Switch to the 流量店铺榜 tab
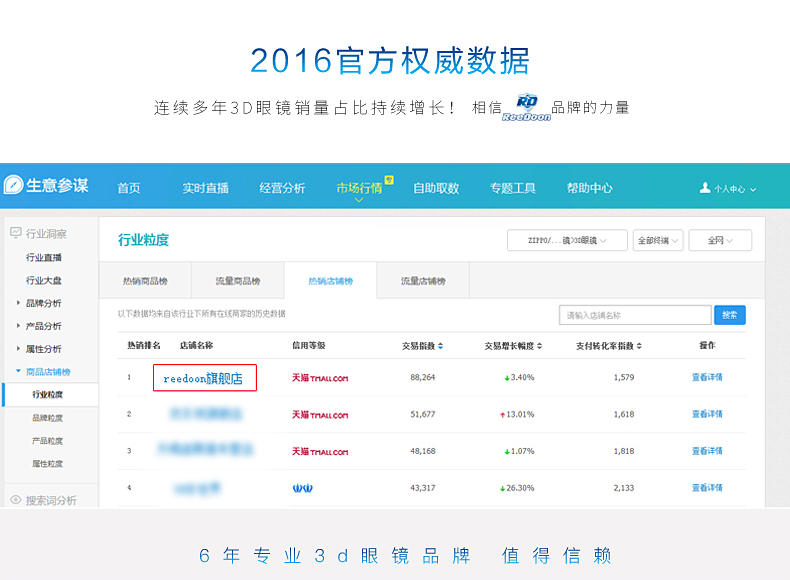 click(423, 281)
